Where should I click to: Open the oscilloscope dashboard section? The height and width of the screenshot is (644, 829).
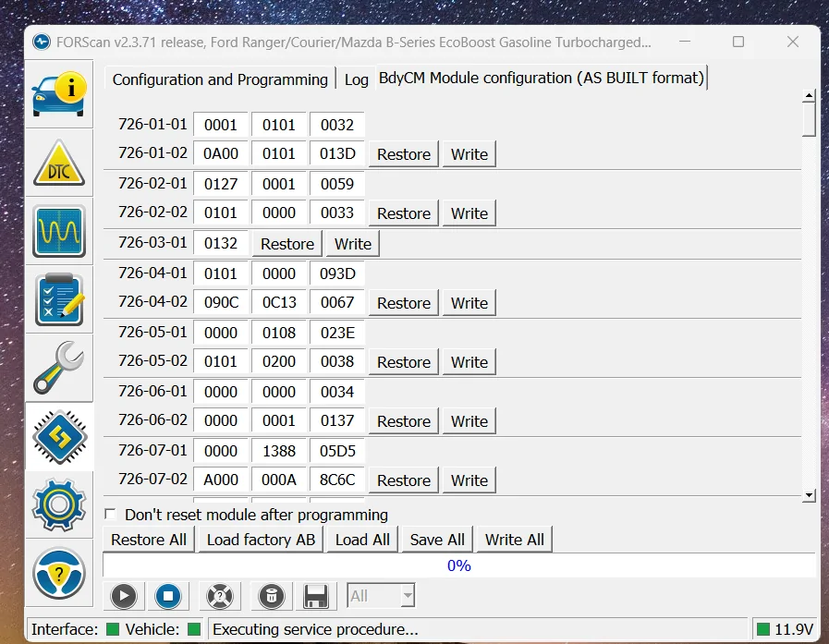[x=58, y=232]
